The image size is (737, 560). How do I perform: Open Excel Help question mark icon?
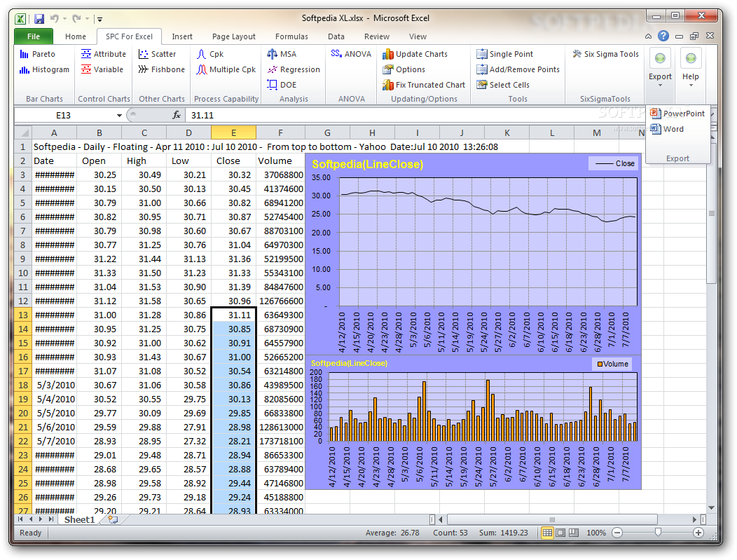[x=663, y=36]
